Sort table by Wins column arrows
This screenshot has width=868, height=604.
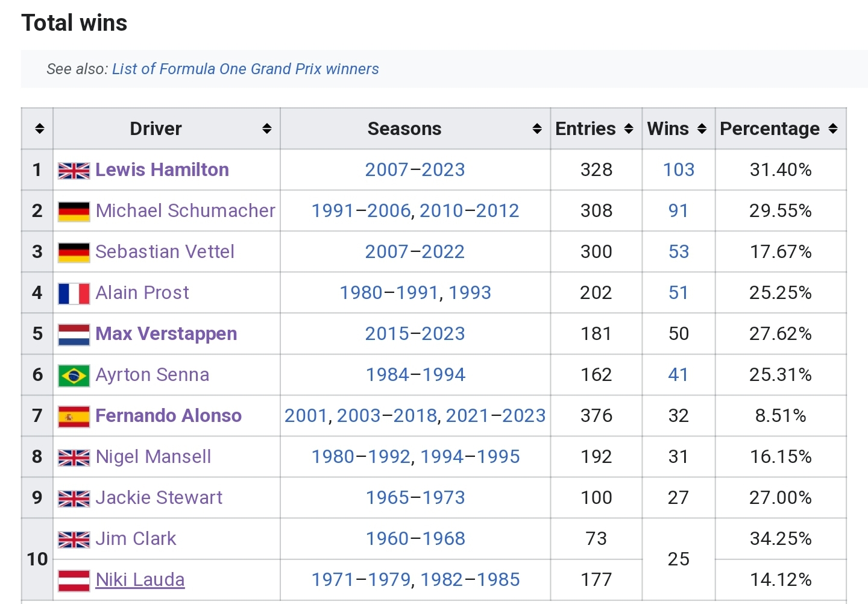point(702,128)
